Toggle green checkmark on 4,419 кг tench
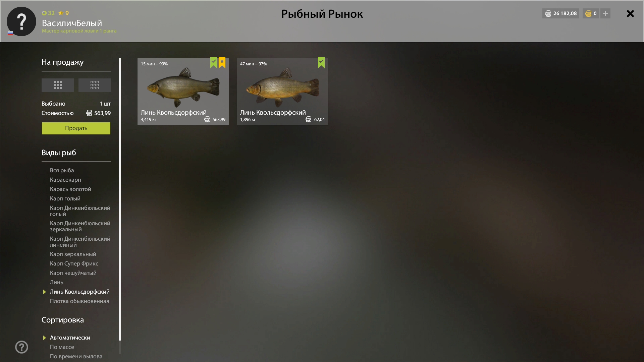Viewport: 644px width, 362px height. (x=214, y=62)
